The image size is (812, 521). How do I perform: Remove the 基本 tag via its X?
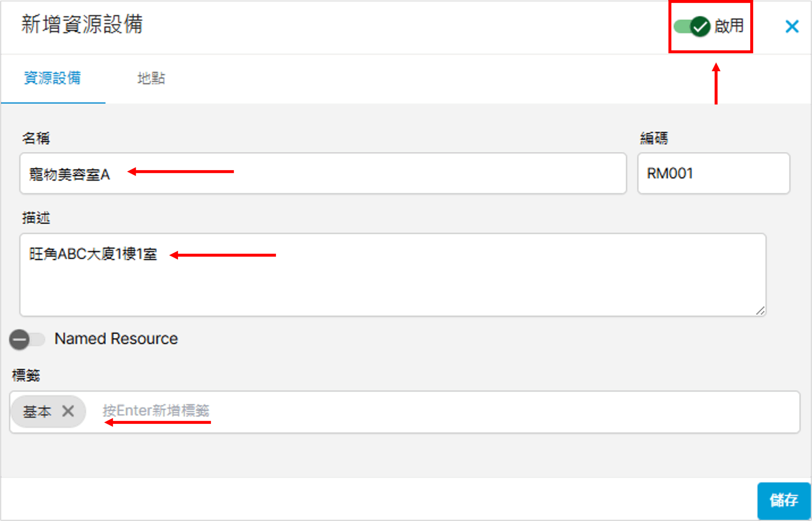pyautogui.click(x=68, y=412)
